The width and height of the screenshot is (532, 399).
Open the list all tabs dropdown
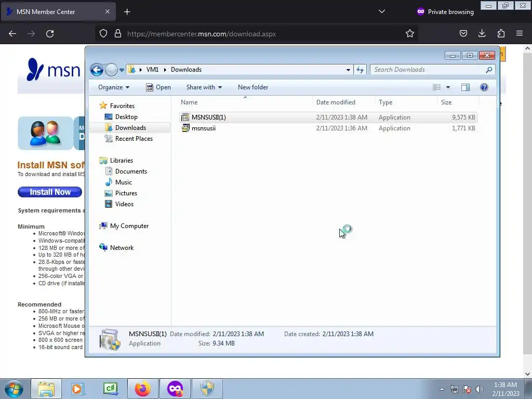pos(382,11)
